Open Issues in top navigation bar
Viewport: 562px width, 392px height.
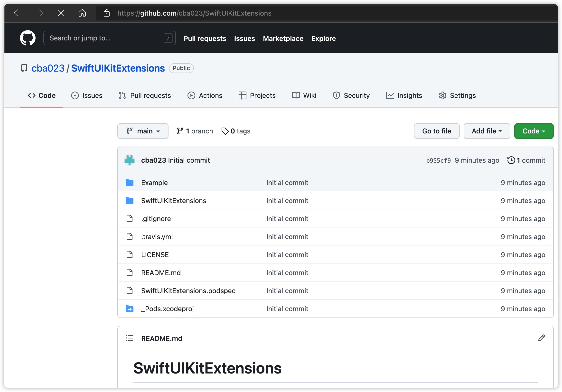click(244, 38)
